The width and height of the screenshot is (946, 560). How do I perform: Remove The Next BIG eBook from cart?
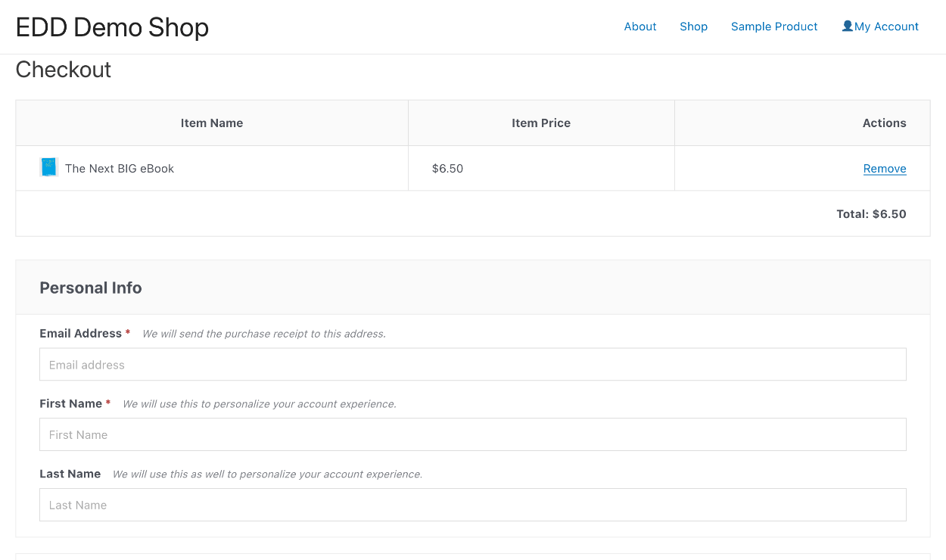[x=884, y=168]
